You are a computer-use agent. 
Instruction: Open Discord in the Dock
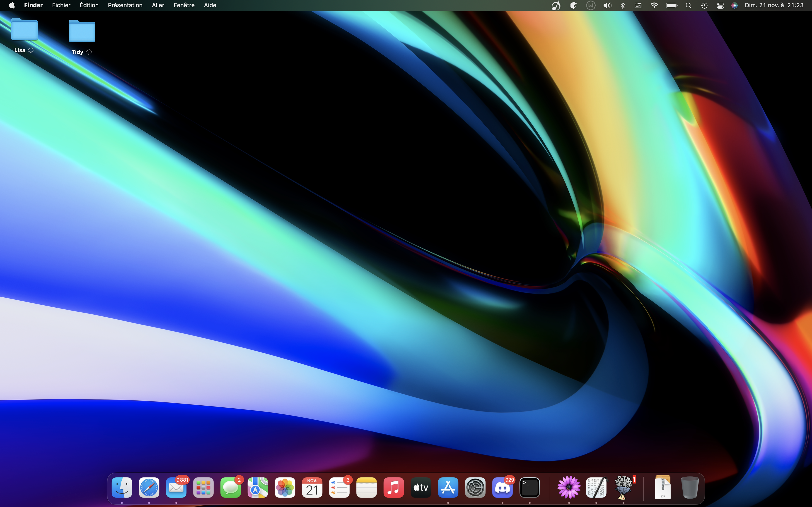point(502,488)
